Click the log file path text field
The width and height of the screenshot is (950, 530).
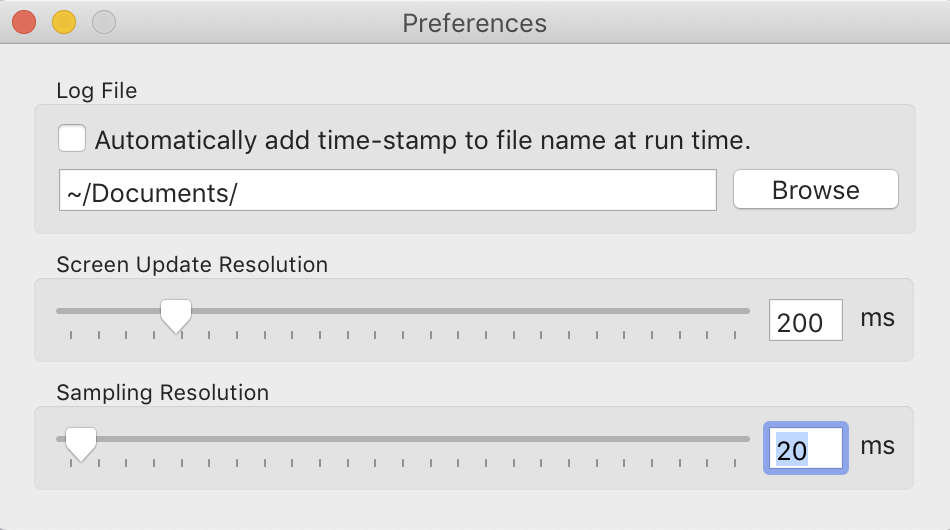point(388,190)
